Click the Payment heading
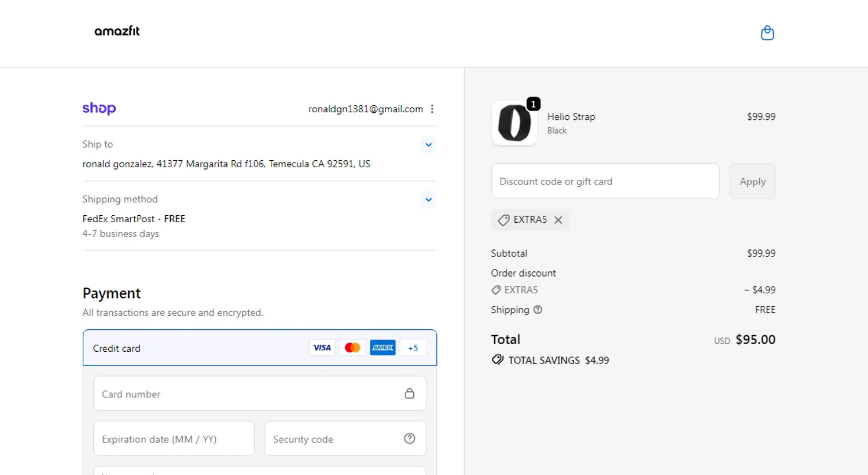 (x=112, y=293)
